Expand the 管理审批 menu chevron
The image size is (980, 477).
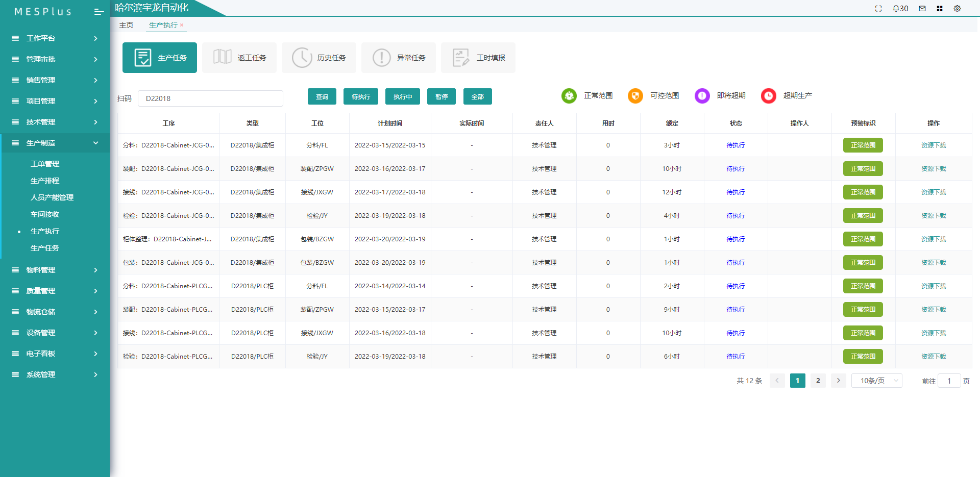coord(95,59)
